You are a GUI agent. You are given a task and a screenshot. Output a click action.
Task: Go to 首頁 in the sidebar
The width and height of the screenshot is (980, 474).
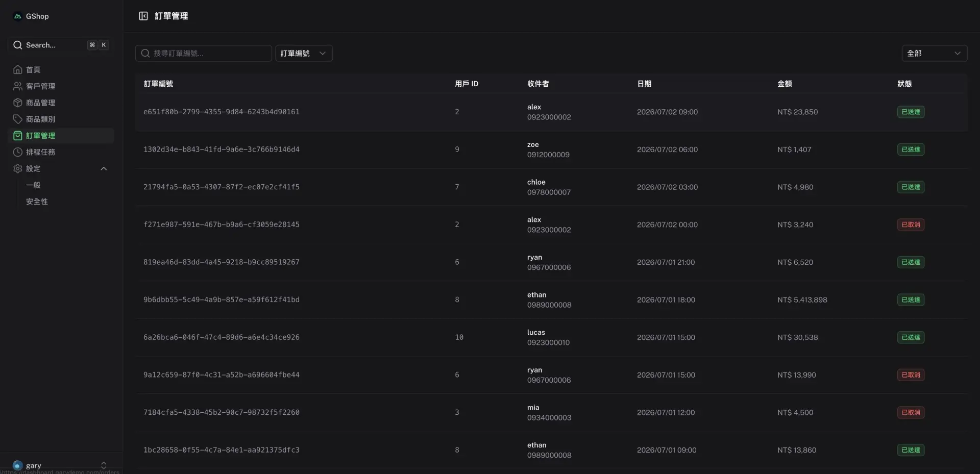[61, 69]
